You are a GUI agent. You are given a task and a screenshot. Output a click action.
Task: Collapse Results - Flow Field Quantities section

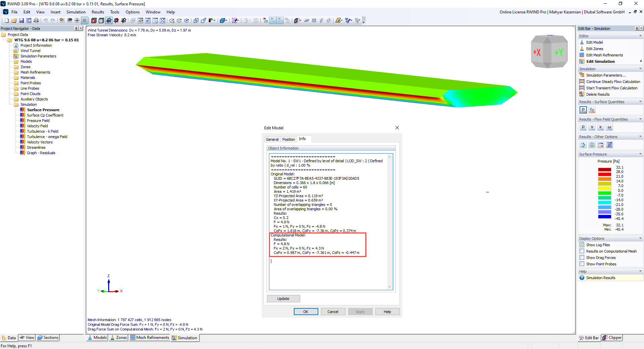click(x=640, y=119)
